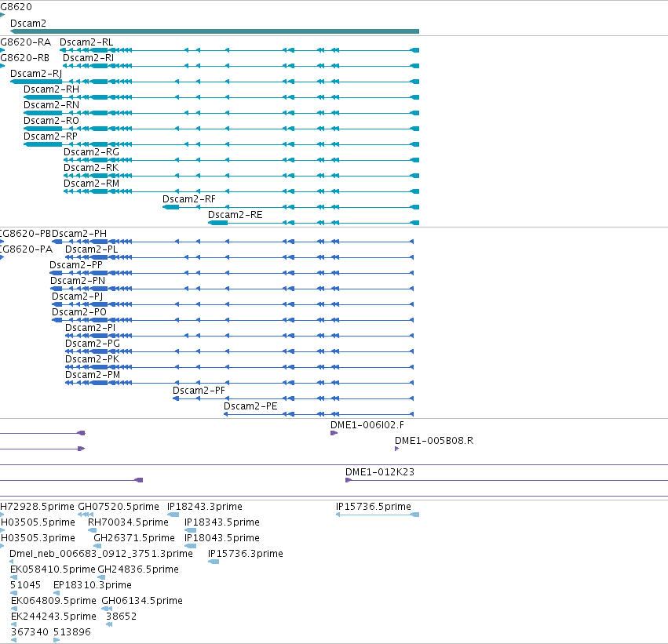Select the GH06134.5prime EST label
Screen dimensions: 668x644
click(142, 602)
